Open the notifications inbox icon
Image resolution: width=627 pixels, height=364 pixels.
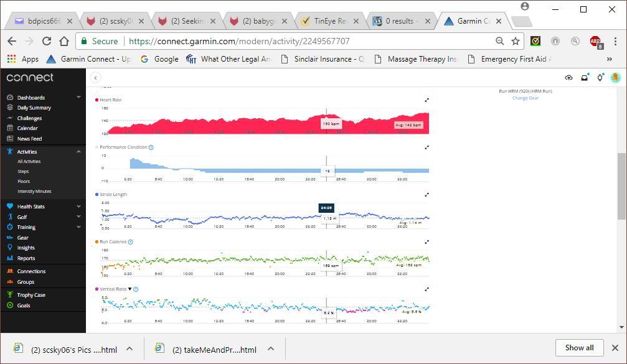point(584,78)
